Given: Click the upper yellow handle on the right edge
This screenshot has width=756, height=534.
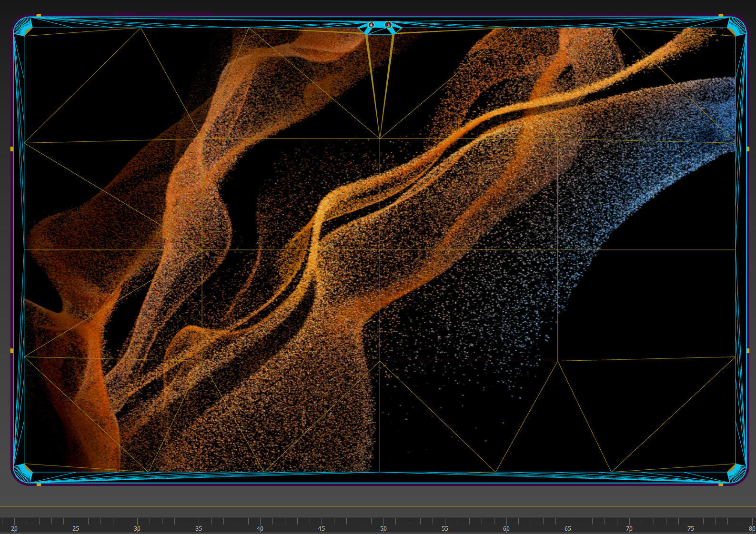Looking at the screenshot, I should point(748,149).
